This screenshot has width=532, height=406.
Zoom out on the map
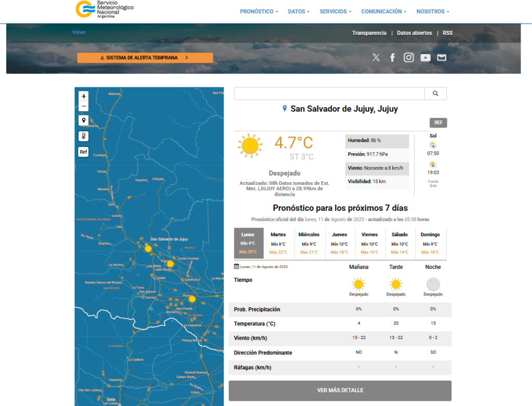click(x=84, y=107)
